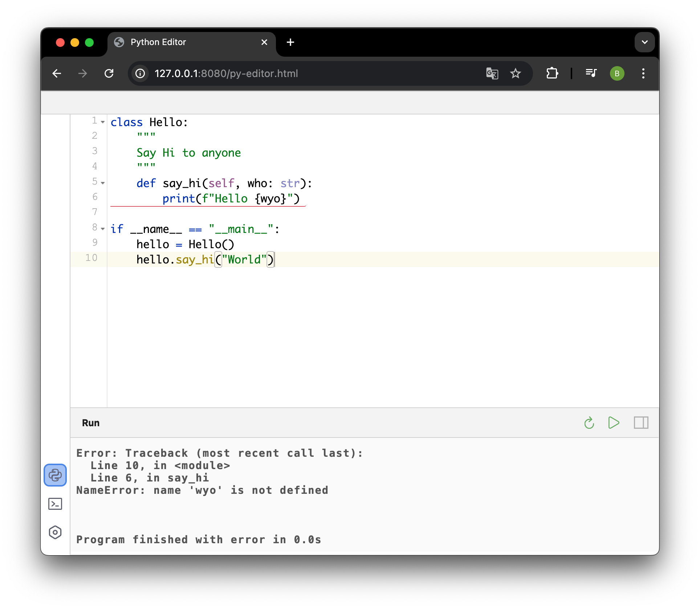Click the 'World' string argument

pyautogui.click(x=244, y=259)
